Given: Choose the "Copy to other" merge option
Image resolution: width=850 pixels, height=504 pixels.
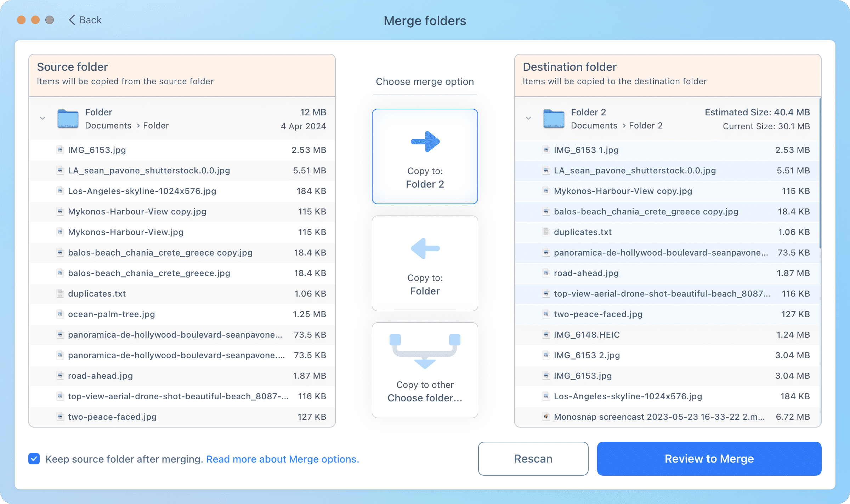Looking at the screenshot, I should coord(425,370).
